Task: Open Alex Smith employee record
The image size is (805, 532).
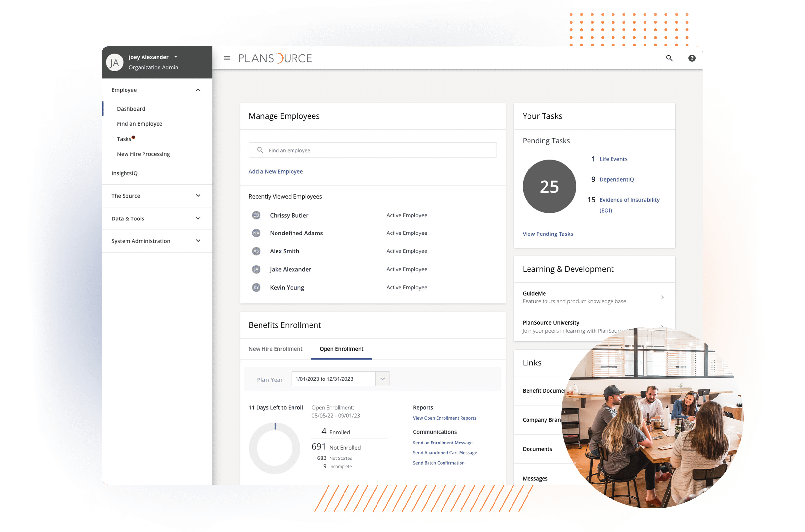Action: pyautogui.click(x=285, y=251)
